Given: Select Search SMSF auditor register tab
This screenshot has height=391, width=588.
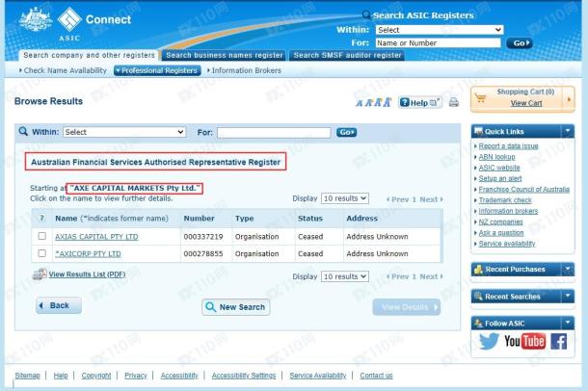Looking at the screenshot, I should coord(347,55).
